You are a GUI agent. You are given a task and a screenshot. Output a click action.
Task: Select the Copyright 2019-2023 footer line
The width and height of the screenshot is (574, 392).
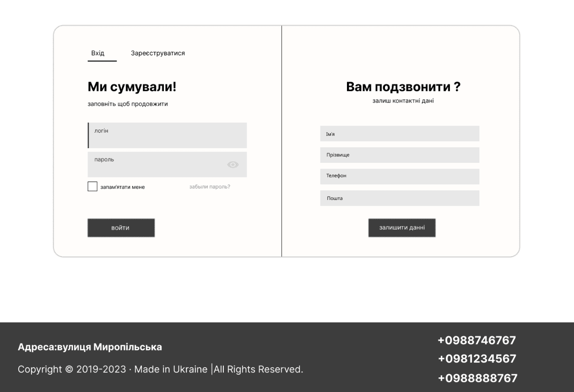tap(160, 369)
